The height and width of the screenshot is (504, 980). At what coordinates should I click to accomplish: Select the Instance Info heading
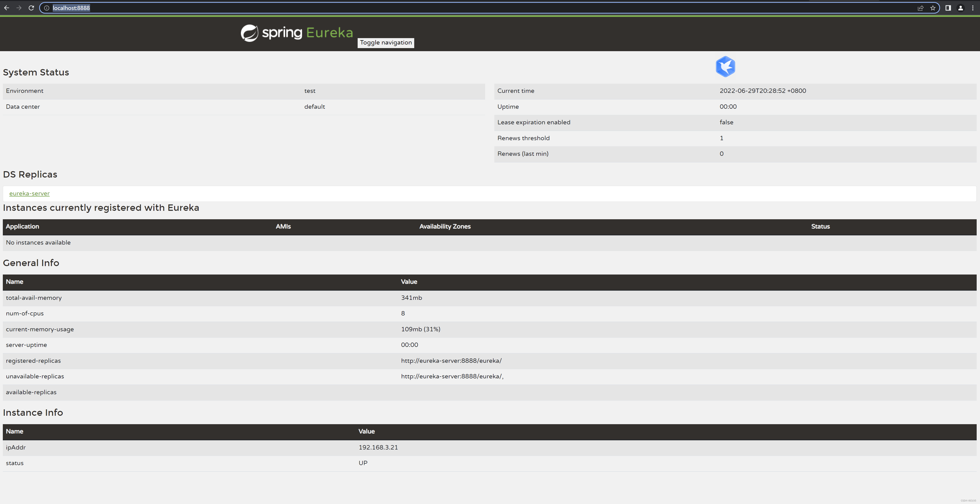pos(33,413)
